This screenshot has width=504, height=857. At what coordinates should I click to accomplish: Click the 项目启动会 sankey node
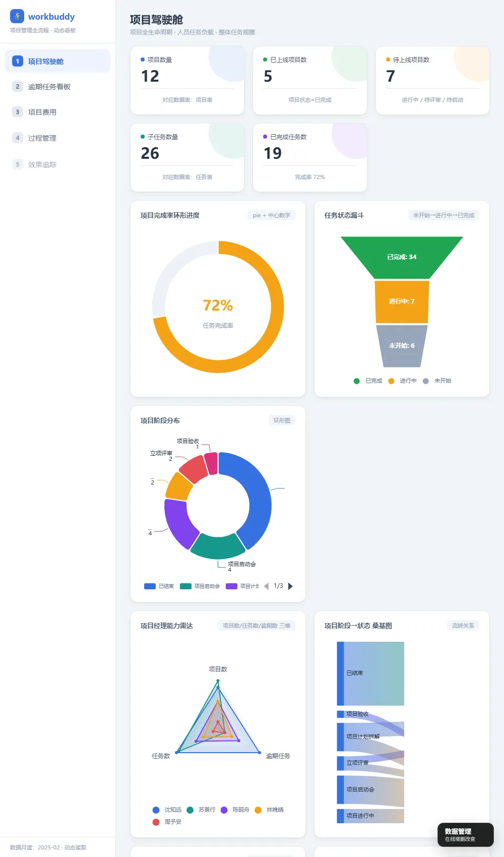340,789
